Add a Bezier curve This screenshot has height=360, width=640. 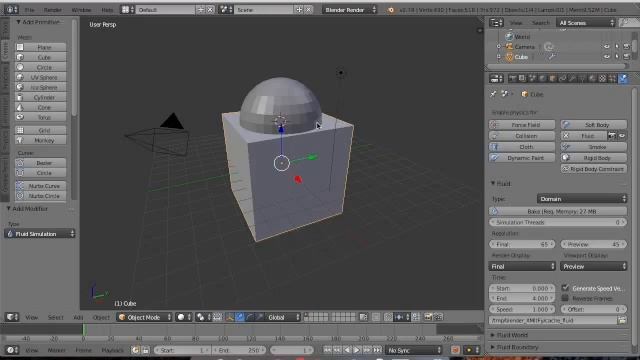point(40,163)
